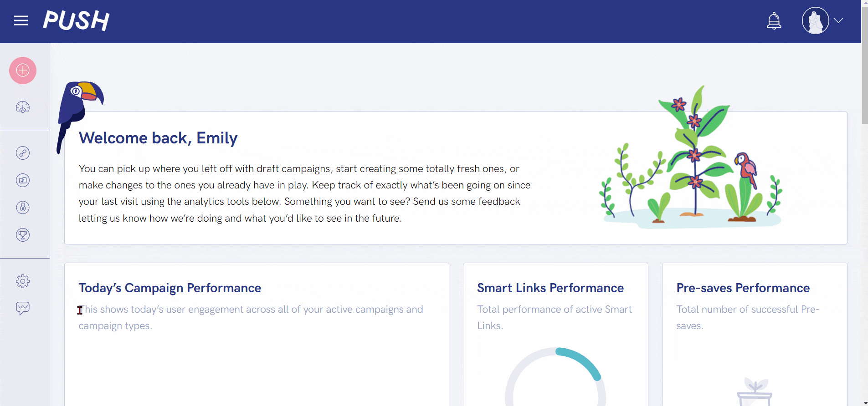The height and width of the screenshot is (406, 868).
Task: Open the padlock content unlock icon
Action: point(23,208)
